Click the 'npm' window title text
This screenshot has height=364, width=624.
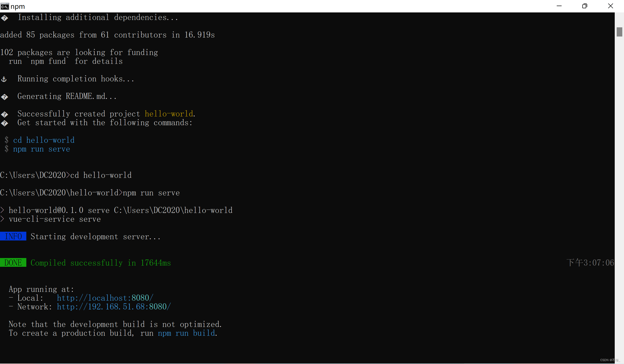18,7
